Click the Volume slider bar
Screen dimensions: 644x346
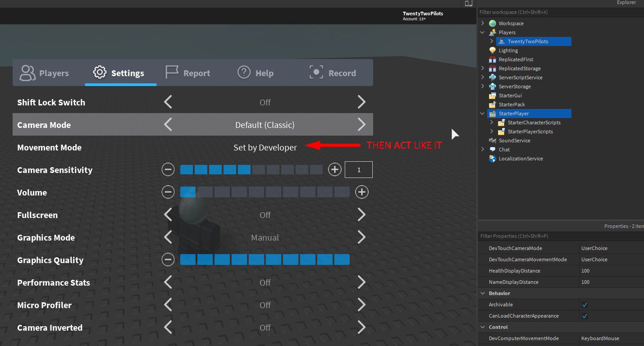click(265, 192)
